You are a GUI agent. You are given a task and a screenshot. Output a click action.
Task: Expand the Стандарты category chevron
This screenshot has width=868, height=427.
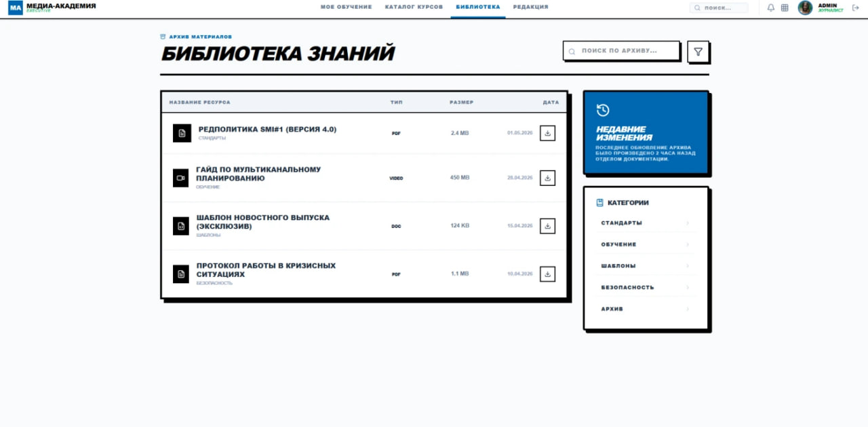tap(688, 223)
